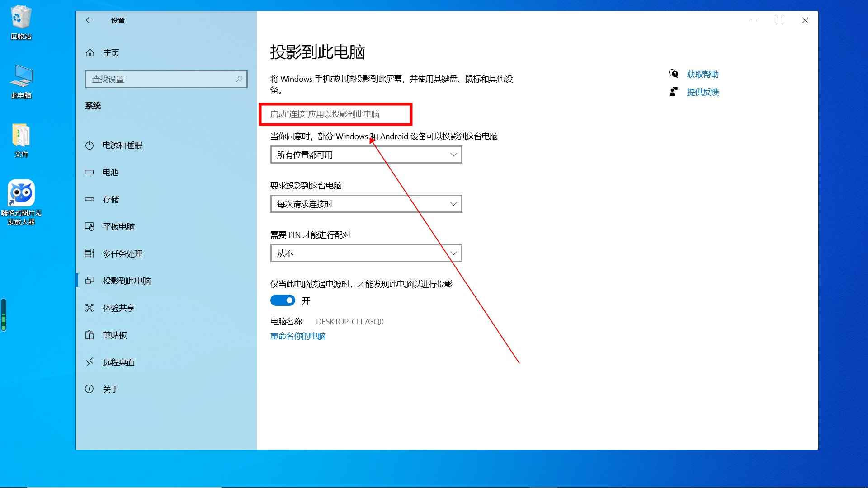
Task: Click inside the 查找设置 search box
Action: pos(166,79)
